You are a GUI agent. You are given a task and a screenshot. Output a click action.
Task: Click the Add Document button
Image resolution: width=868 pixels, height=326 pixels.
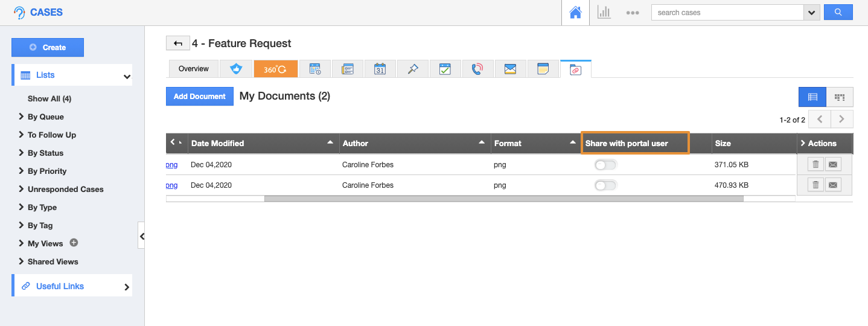tap(200, 96)
